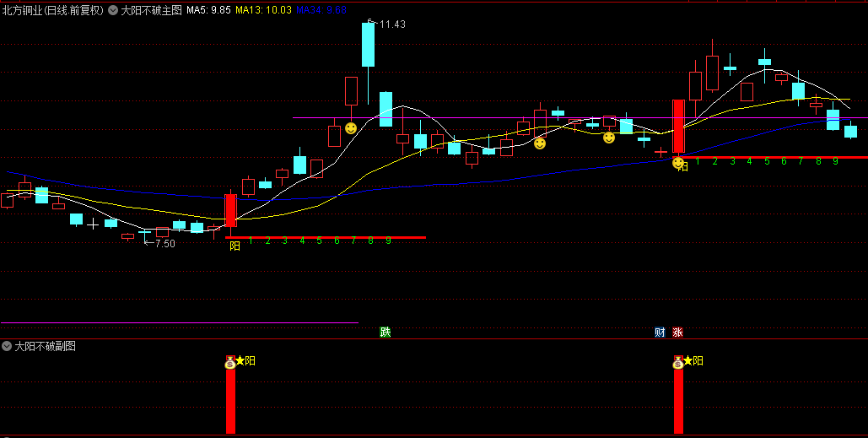Screen dimensions: 868x438
Task: Click the red 涨 event icon
Action: click(677, 333)
